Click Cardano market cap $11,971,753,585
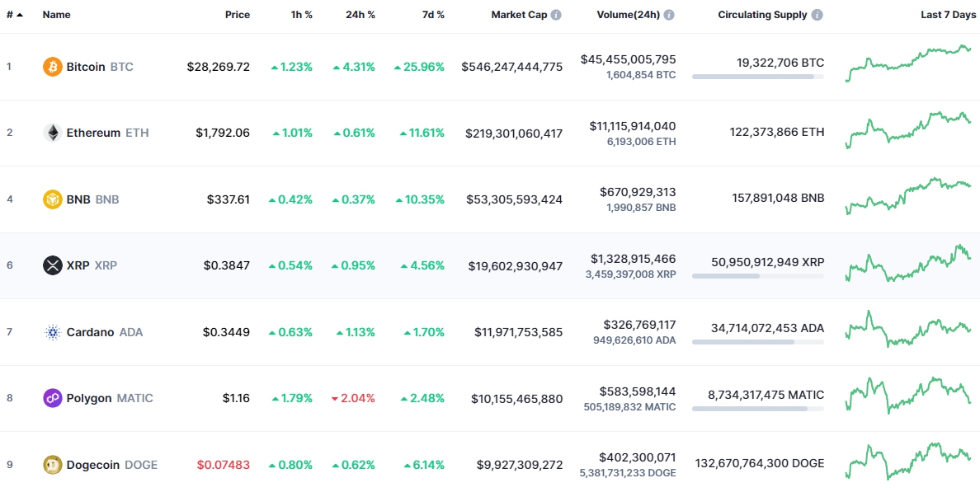Viewport: 980px width, 492px height. pyautogui.click(x=518, y=332)
